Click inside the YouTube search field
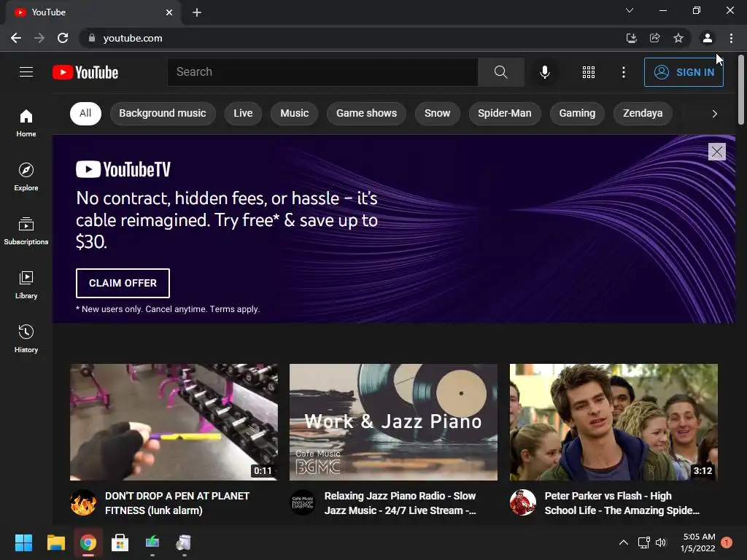The width and height of the screenshot is (747, 560). [322, 72]
